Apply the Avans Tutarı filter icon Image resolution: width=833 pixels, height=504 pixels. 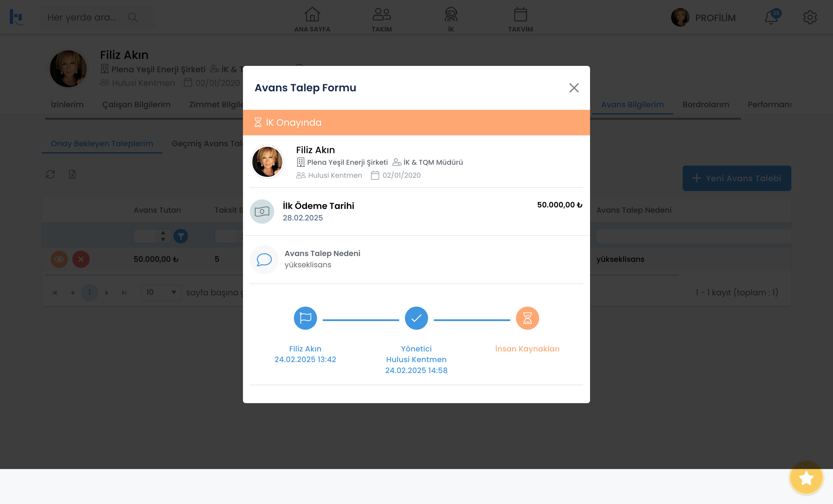coord(180,236)
